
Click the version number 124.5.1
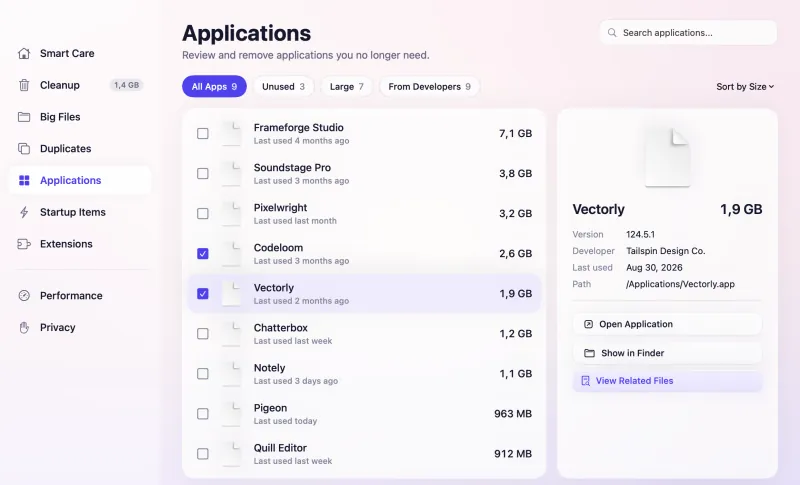click(640, 235)
